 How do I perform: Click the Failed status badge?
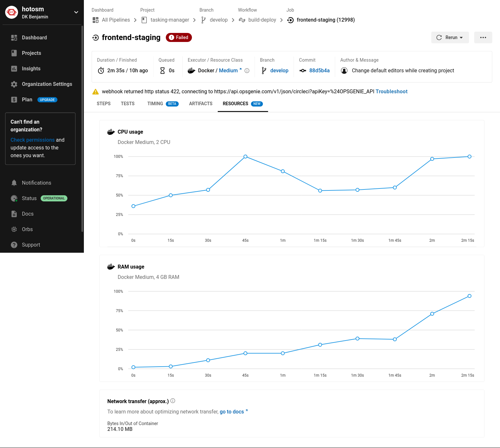(179, 37)
